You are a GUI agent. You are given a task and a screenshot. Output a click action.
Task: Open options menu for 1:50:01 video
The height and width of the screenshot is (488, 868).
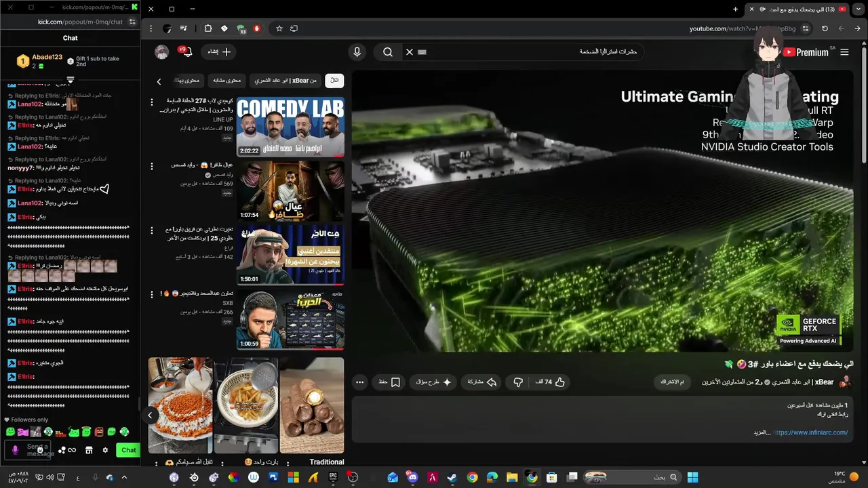[153, 230]
